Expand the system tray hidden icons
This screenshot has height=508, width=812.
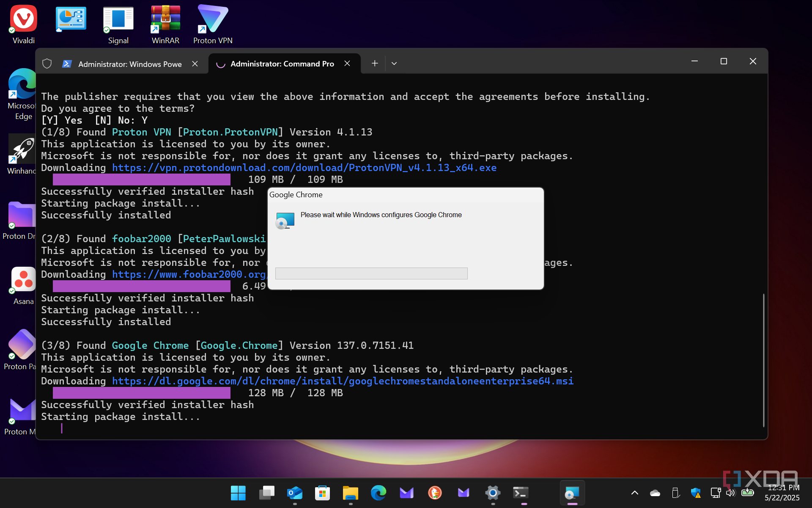click(x=634, y=493)
